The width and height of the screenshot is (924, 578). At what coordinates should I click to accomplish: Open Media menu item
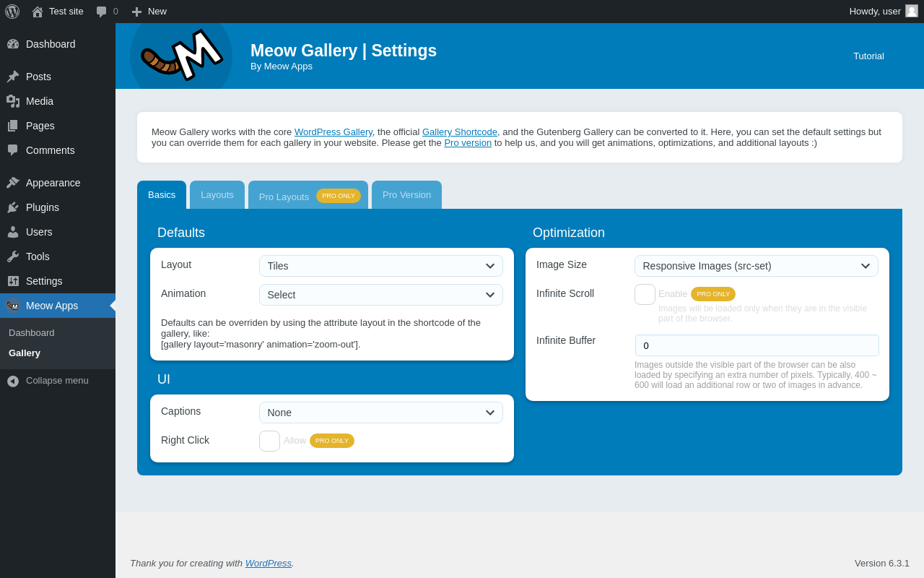point(58,101)
